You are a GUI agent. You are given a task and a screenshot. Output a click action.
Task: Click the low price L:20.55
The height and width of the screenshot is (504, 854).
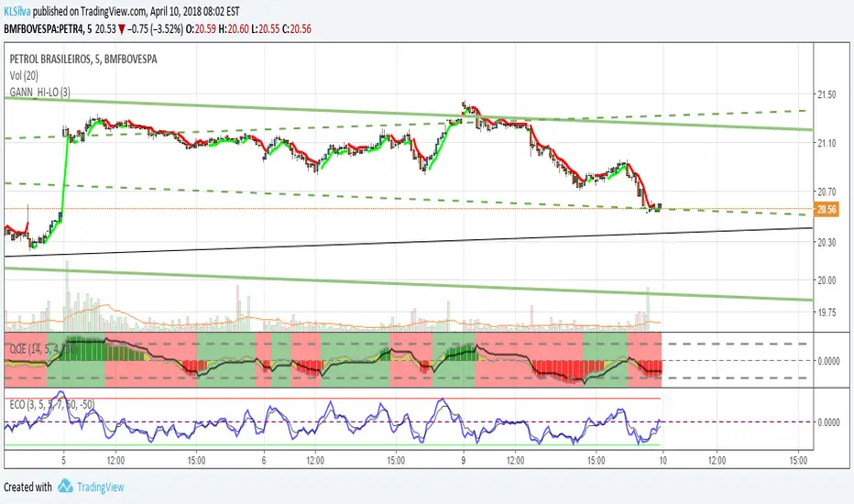pos(265,29)
